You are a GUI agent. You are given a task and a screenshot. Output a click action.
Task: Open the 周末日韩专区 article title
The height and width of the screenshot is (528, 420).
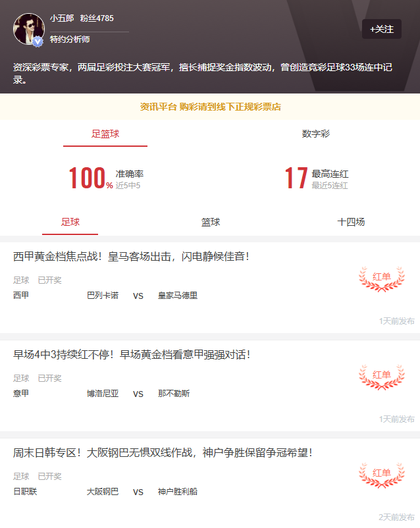[x=163, y=452]
